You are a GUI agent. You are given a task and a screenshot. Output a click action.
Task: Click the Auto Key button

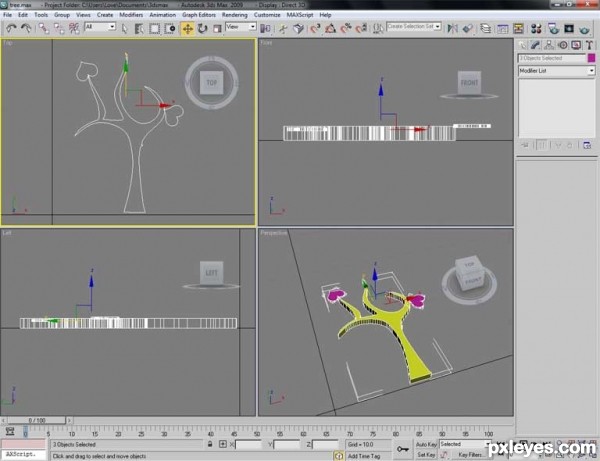426,444
